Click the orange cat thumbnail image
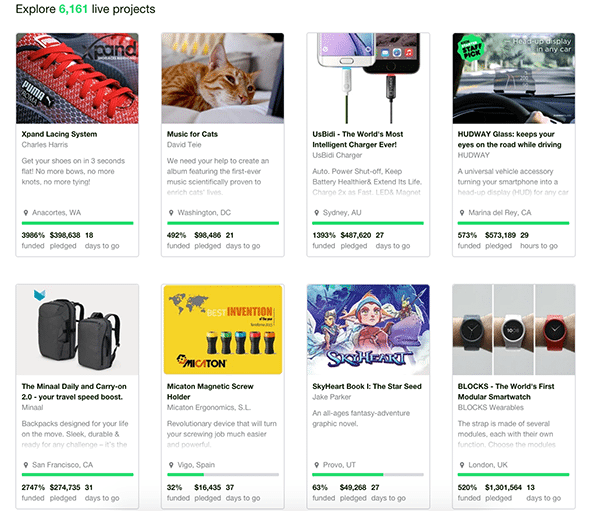This screenshot has width=600, height=511. 222,78
